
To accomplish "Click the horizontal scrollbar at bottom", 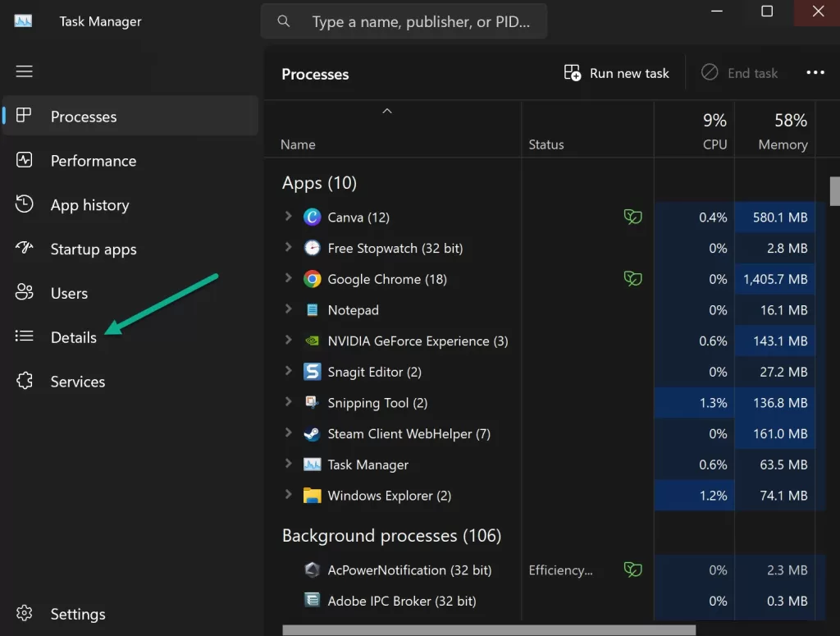I will click(489, 630).
